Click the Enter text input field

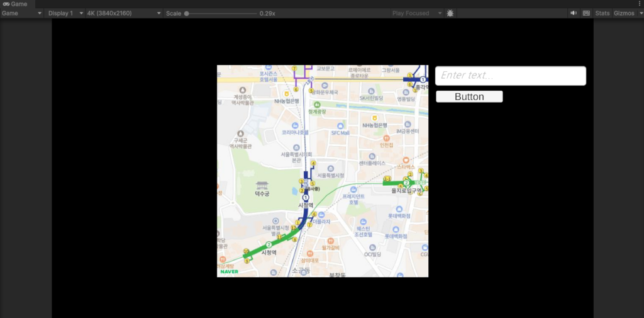[511, 76]
